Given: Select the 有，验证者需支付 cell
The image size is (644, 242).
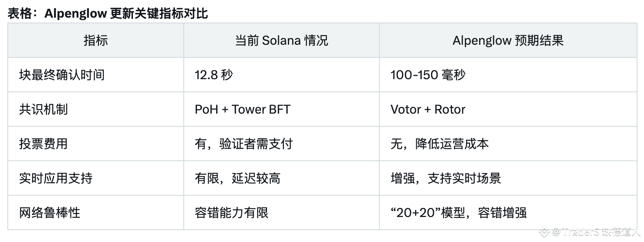Looking at the screenshot, I should [281, 144].
